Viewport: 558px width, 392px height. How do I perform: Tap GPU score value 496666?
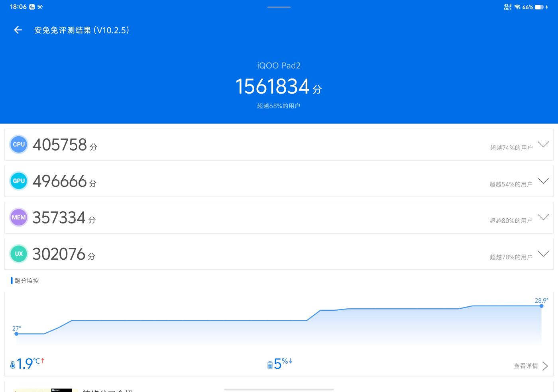(x=60, y=181)
